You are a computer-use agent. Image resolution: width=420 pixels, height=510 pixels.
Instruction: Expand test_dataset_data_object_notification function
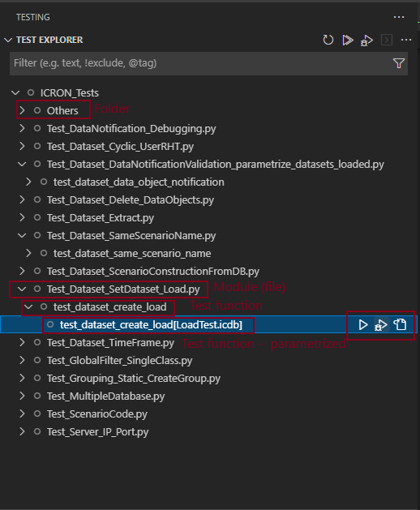(x=28, y=182)
